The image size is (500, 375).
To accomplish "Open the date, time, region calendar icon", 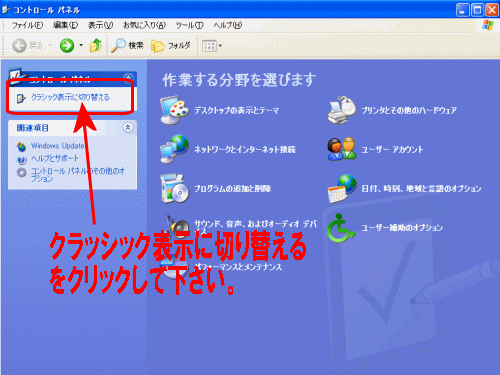I will click(x=342, y=188).
